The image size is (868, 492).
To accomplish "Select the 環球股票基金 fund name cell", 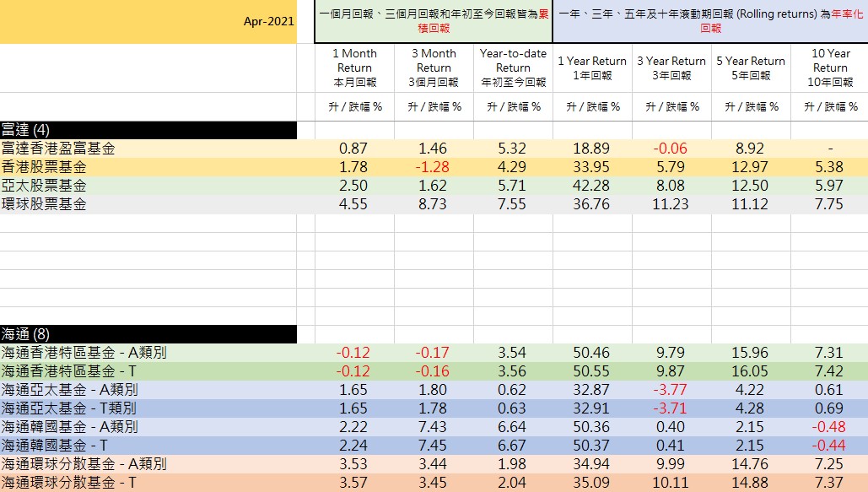I will 148,204.
